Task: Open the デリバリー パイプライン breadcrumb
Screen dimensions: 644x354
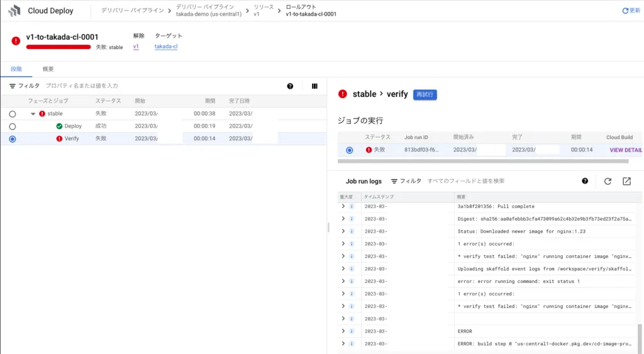Action: (132, 10)
